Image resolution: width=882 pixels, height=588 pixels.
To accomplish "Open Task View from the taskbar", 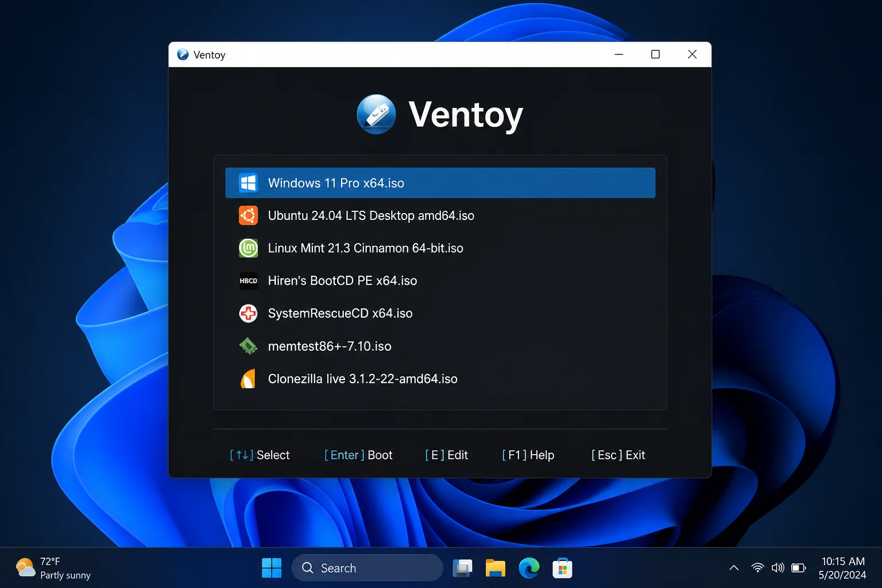I will (462, 568).
